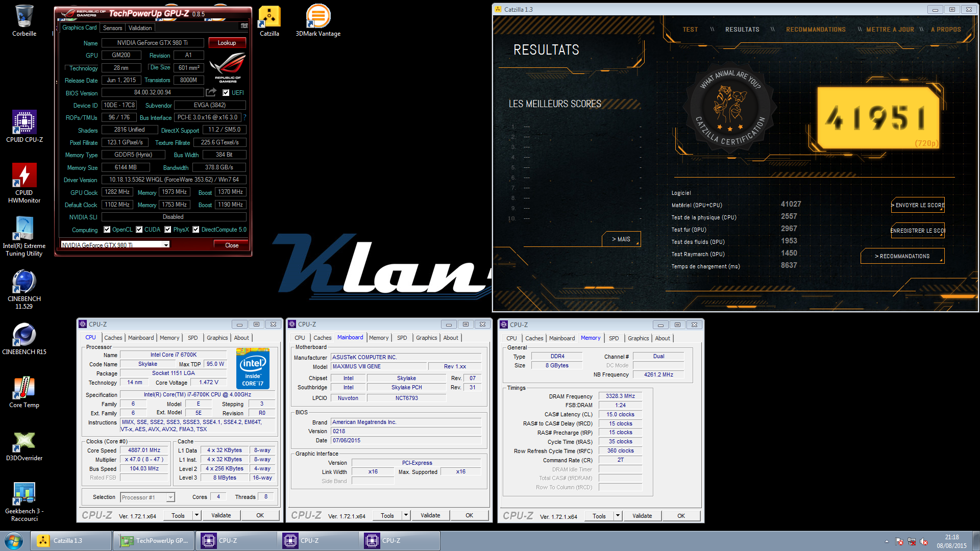
Task: Click the BIOS Version field in GPU-Z
Action: coord(153,92)
